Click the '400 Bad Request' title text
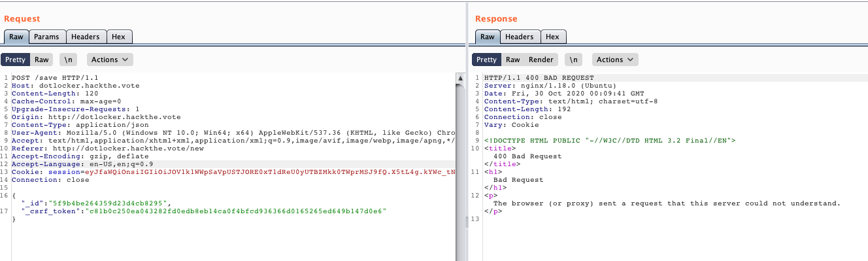Screen dimensions: 868x261 (527, 156)
